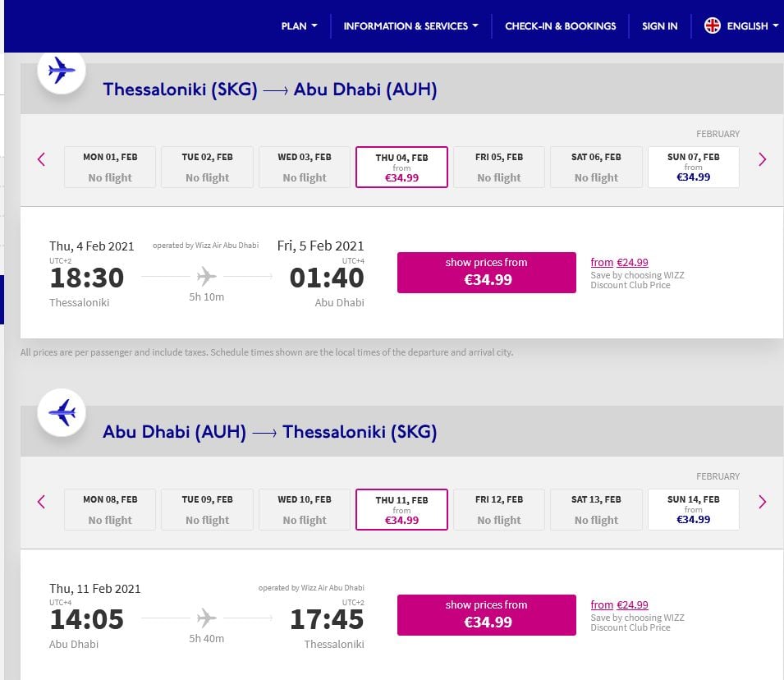The image size is (784, 680).
Task: Show next week for Abu Dhabi to Thessaloniki
Action: tap(762, 501)
